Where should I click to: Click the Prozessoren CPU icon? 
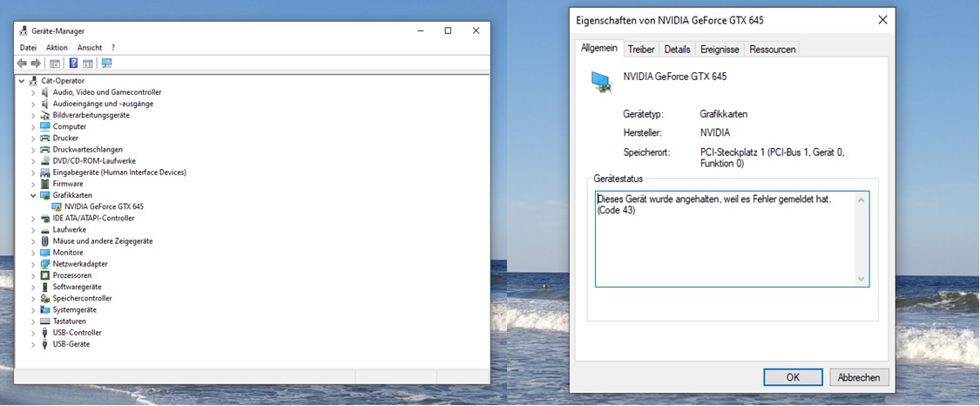45,275
